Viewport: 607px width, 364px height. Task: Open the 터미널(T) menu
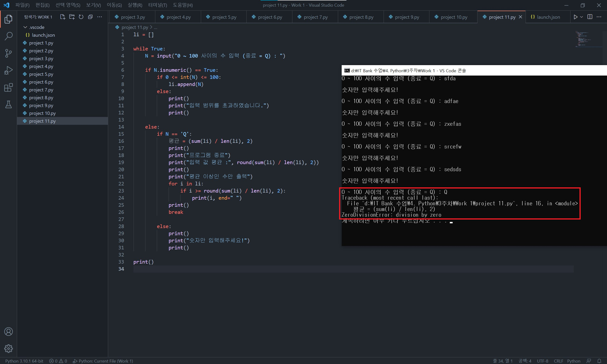pos(157,5)
